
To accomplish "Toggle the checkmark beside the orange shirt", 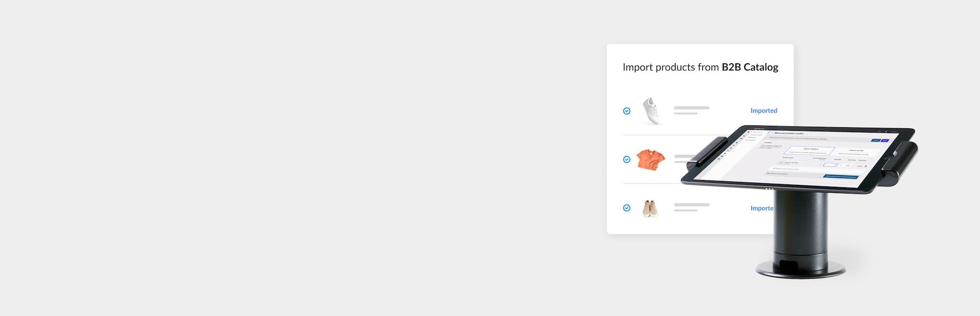I will click(x=626, y=159).
